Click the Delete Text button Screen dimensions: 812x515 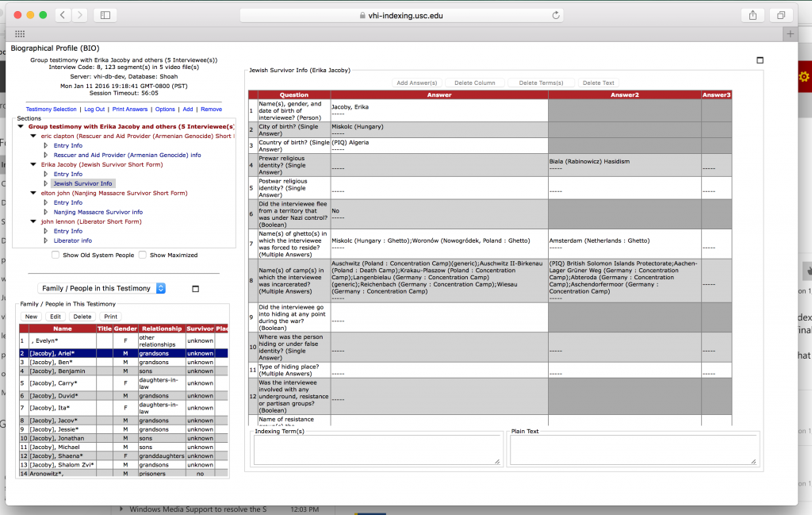pyautogui.click(x=598, y=83)
